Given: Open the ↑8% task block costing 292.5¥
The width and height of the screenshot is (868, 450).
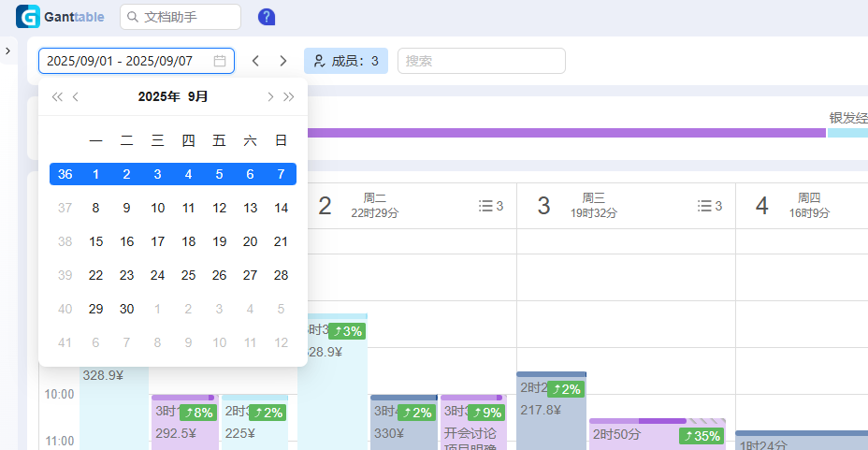Looking at the screenshot, I should 183,422.
